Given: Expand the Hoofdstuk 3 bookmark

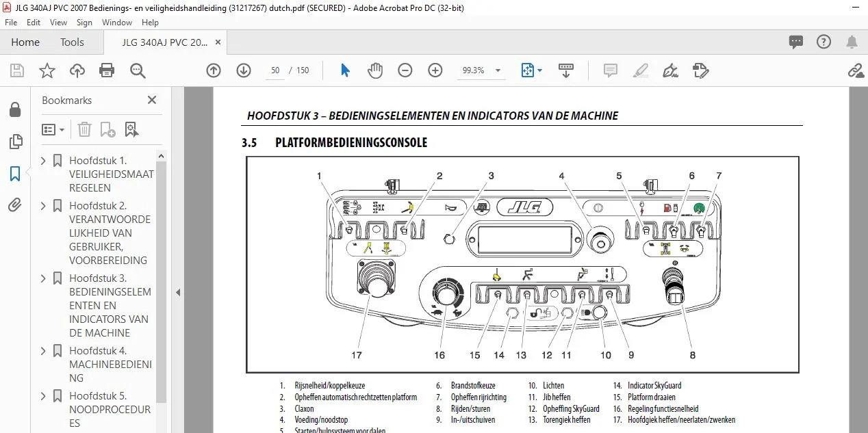Looking at the screenshot, I should pos(44,278).
